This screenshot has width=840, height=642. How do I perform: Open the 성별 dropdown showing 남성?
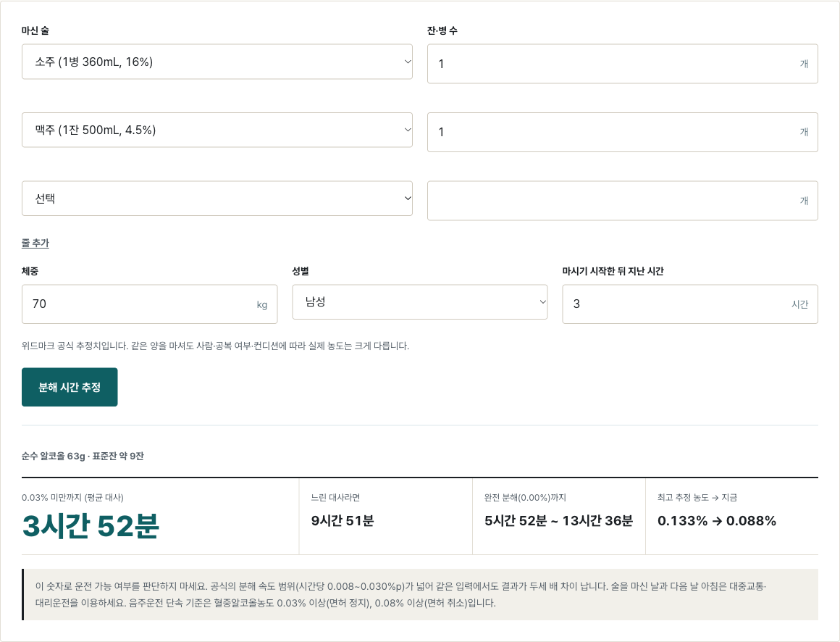tap(420, 301)
